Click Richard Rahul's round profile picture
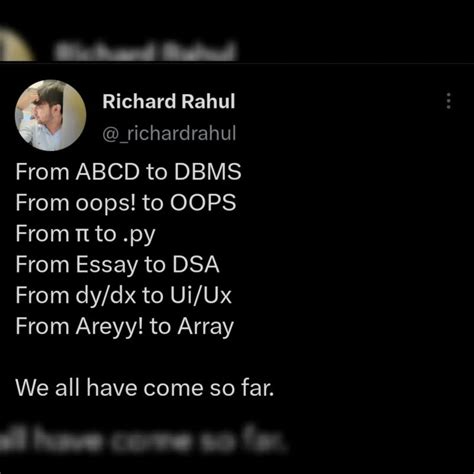Image resolution: width=474 pixels, height=474 pixels. click(51, 115)
